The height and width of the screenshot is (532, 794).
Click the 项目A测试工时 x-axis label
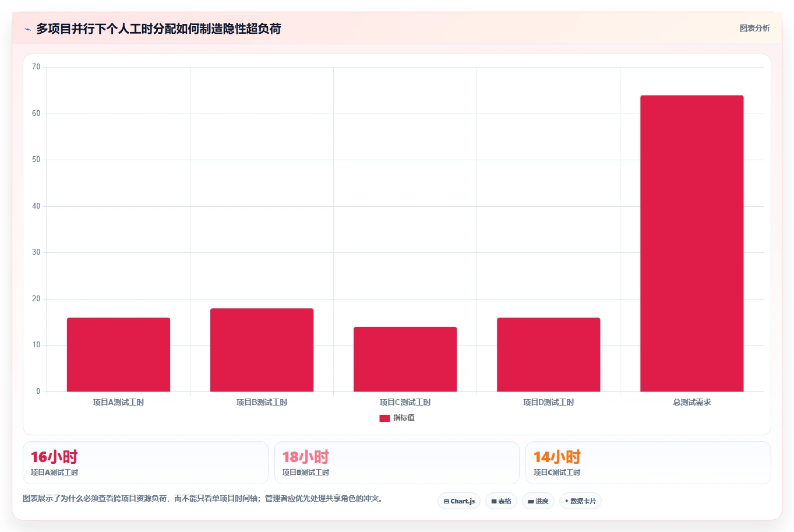pos(118,402)
